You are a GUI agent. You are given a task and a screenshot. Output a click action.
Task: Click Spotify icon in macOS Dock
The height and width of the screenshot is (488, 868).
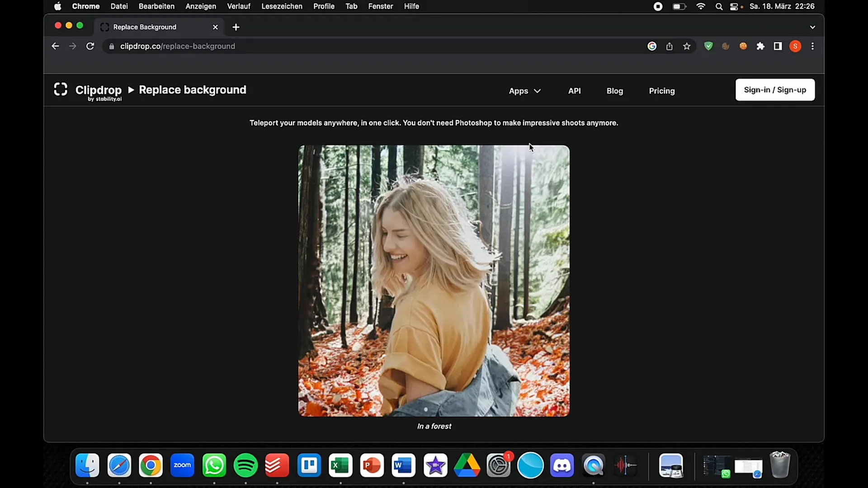[245, 465]
